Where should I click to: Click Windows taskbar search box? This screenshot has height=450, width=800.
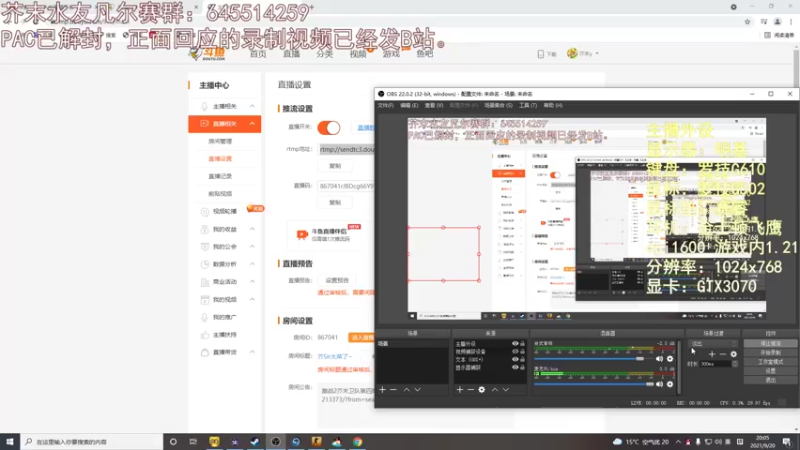click(x=92, y=442)
